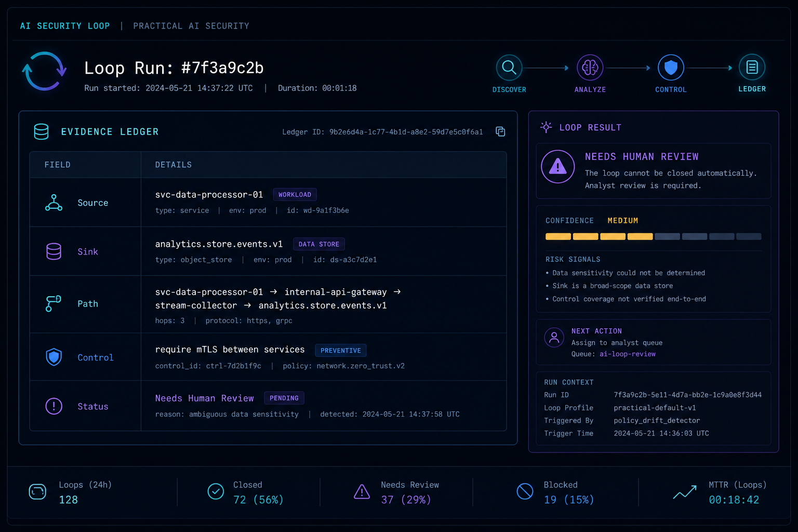Screen dimensions: 798x532
Task: Click the Loops (24h) loop icon
Action: pyautogui.click(x=37, y=491)
